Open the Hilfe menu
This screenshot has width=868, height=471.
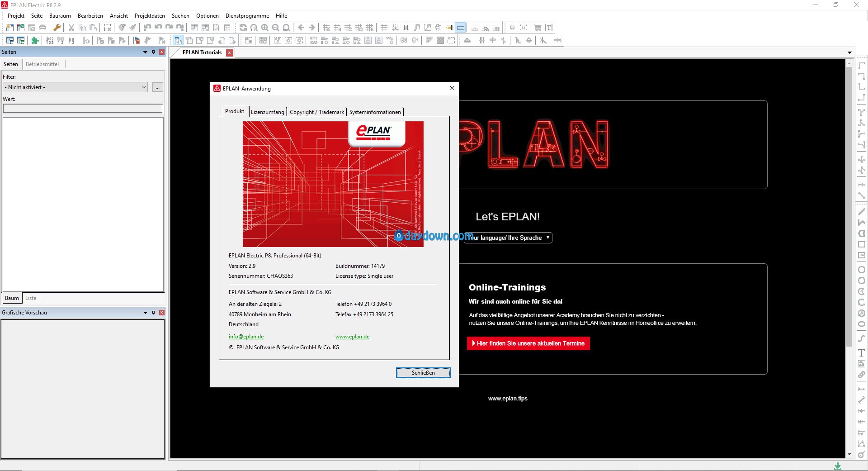coord(282,16)
